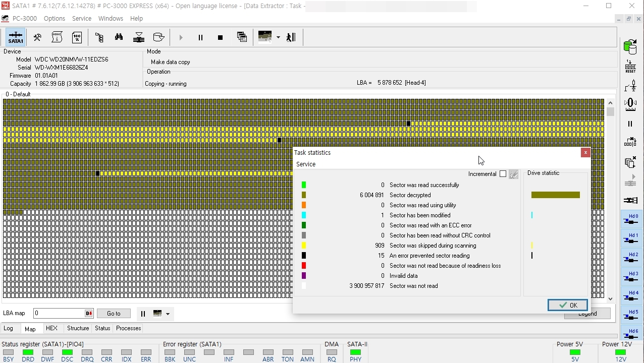This screenshot has height=363, width=644.
Task: Enable the Incremental checkbox
Action: pyautogui.click(x=503, y=174)
